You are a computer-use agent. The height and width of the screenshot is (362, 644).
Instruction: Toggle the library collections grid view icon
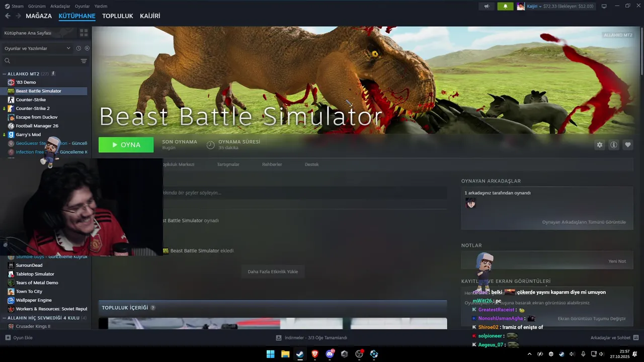84,33
